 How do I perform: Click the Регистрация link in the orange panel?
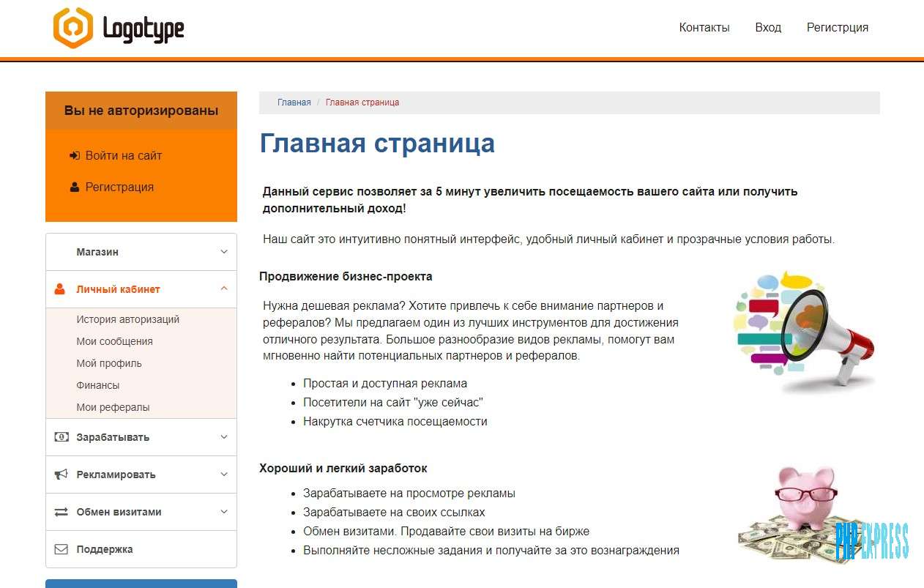coord(119,187)
